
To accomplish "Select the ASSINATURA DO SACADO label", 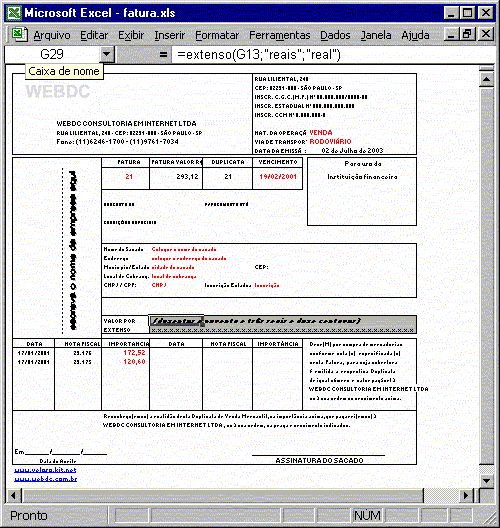I will pos(319,460).
